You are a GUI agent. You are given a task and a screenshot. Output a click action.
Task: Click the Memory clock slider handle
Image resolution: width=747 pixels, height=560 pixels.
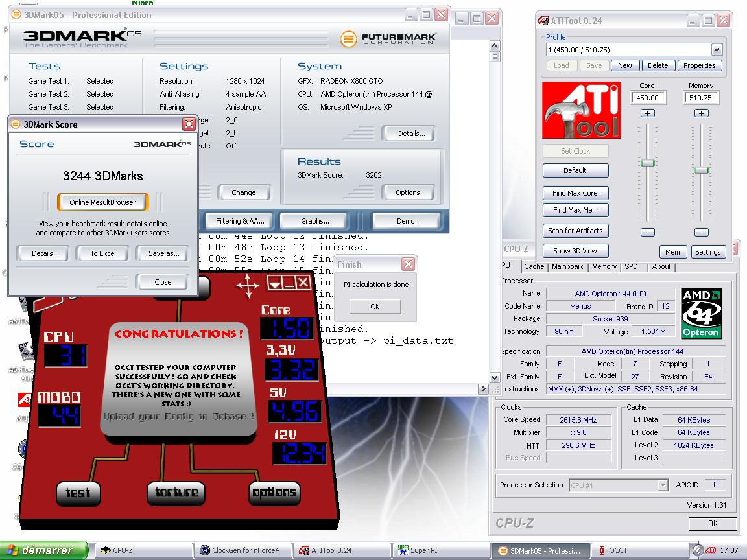point(701,170)
